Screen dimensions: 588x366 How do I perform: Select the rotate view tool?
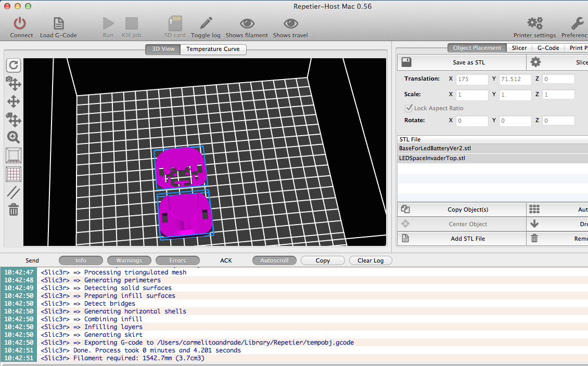[x=14, y=65]
